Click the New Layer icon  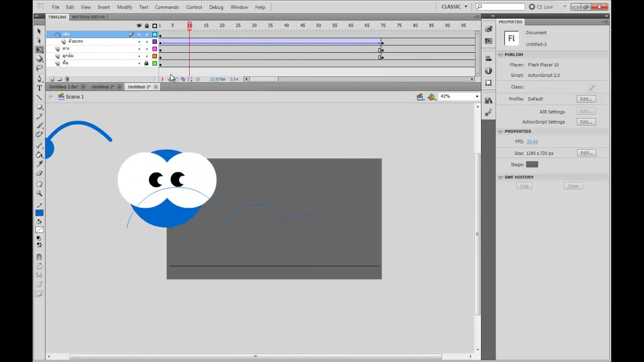coord(52,79)
